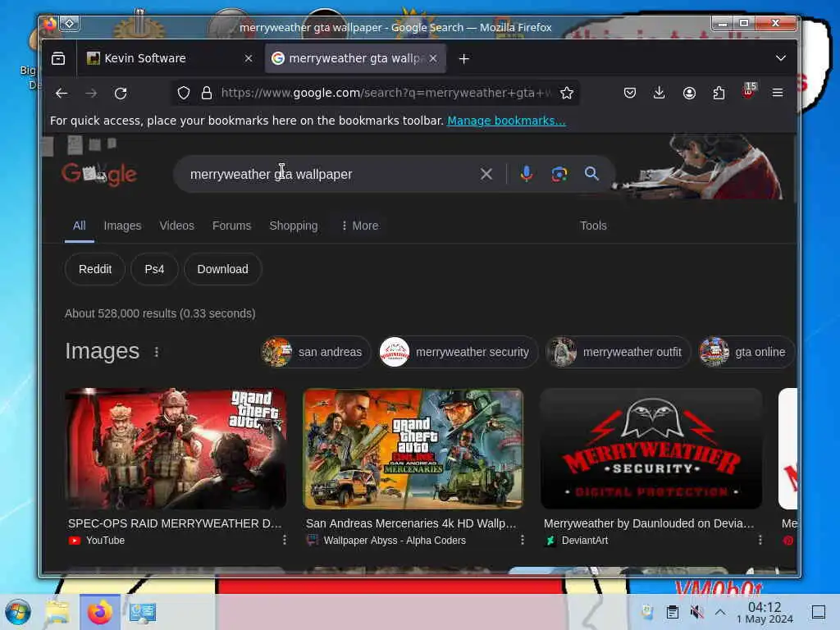The image size is (840, 630).
Task: Open File Explorer from the taskbar
Action: 57,612
